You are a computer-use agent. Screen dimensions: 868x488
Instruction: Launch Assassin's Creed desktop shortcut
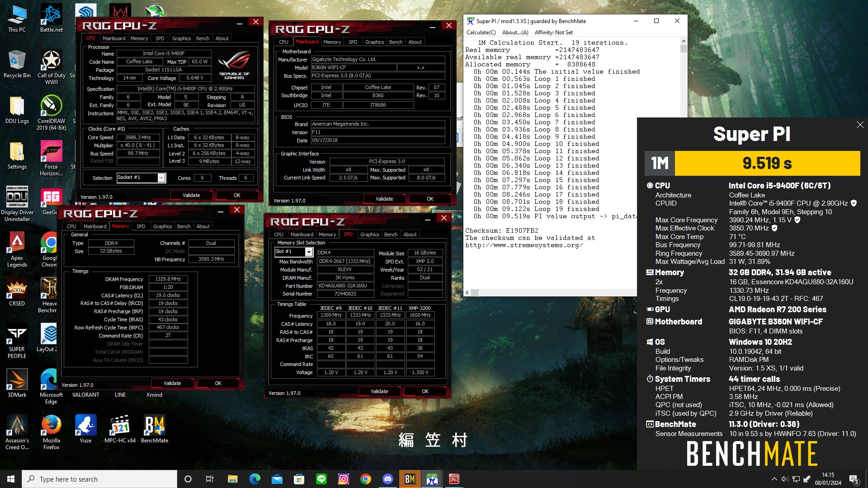pos(17,432)
